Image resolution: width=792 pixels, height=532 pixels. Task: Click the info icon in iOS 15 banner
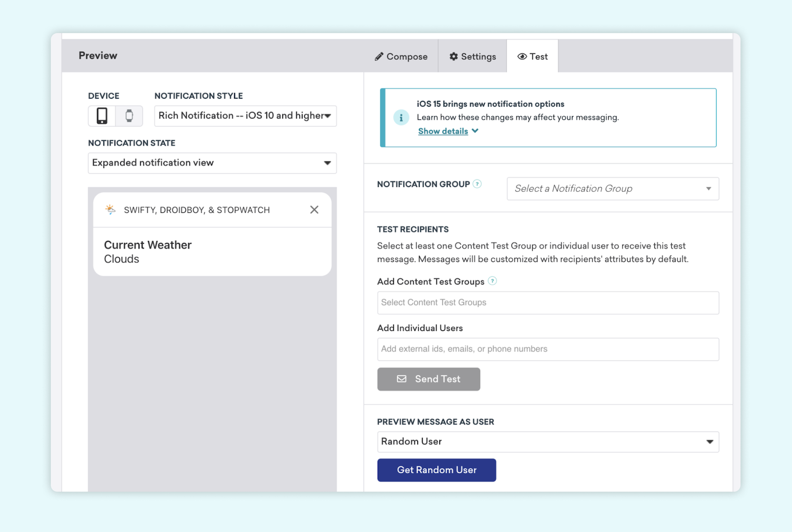pyautogui.click(x=401, y=118)
